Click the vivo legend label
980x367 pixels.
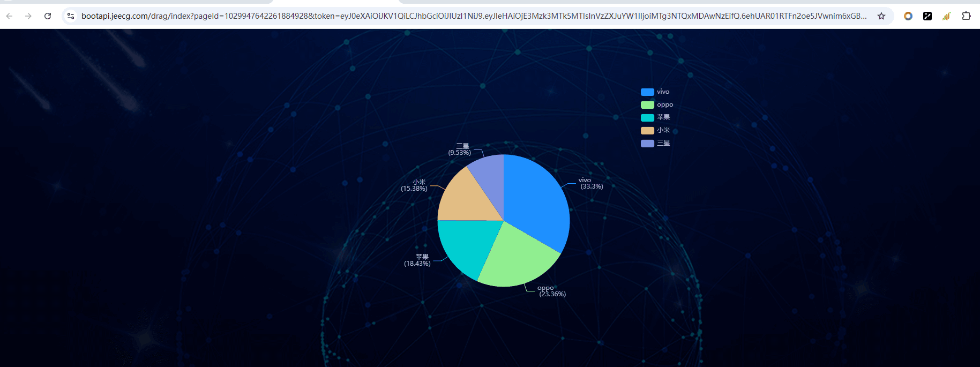tap(663, 92)
